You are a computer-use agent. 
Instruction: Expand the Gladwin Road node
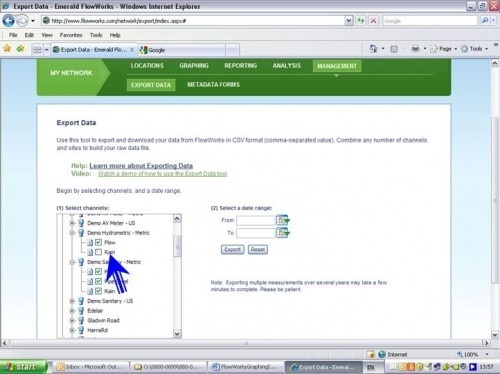[72, 320]
